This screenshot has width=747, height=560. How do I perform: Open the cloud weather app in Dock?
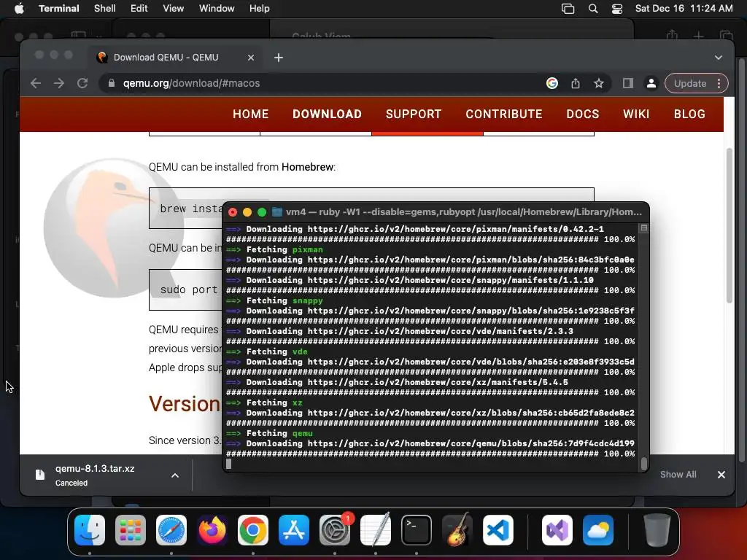(598, 530)
